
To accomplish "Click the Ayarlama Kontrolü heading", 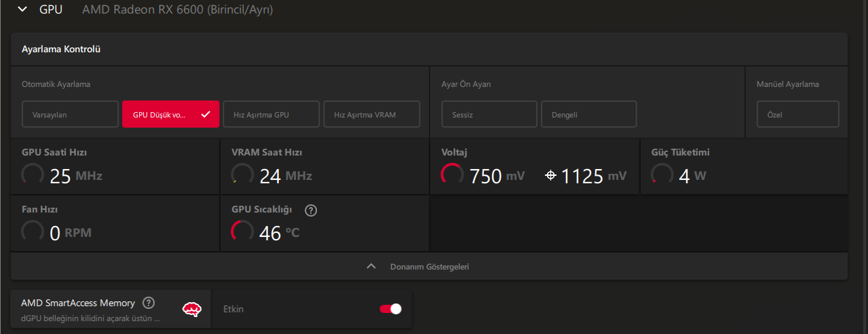I will click(x=61, y=49).
